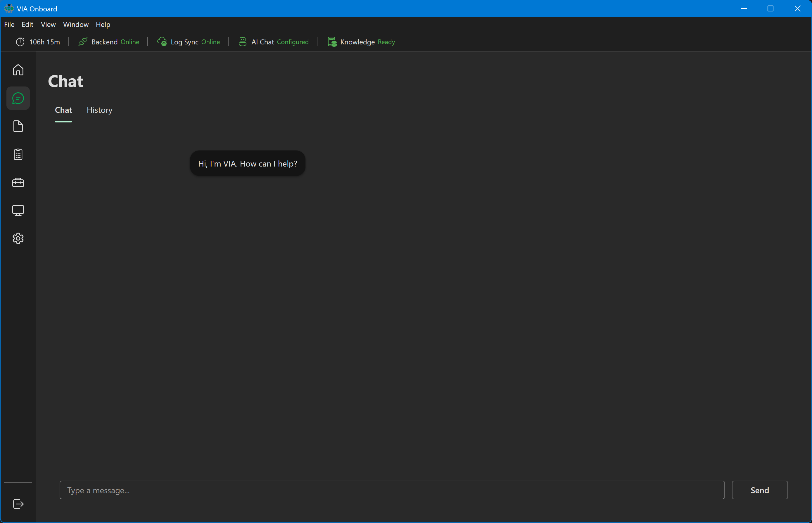This screenshot has width=812, height=523.
Task: Open the Settings gear icon
Action: click(18, 238)
